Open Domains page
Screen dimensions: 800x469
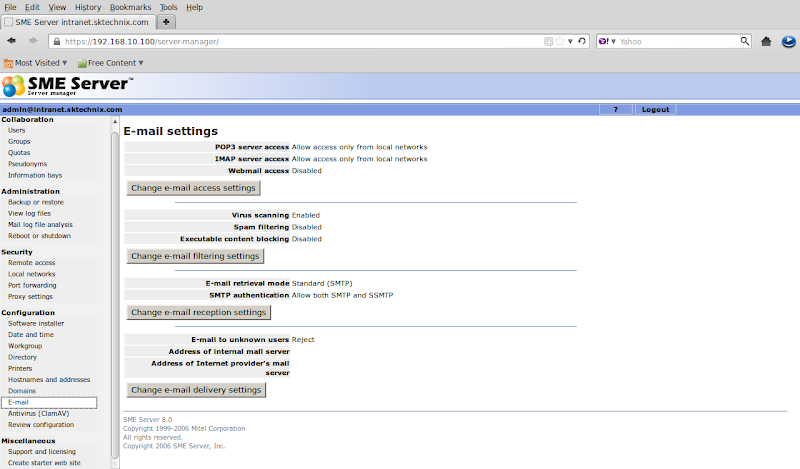click(22, 391)
